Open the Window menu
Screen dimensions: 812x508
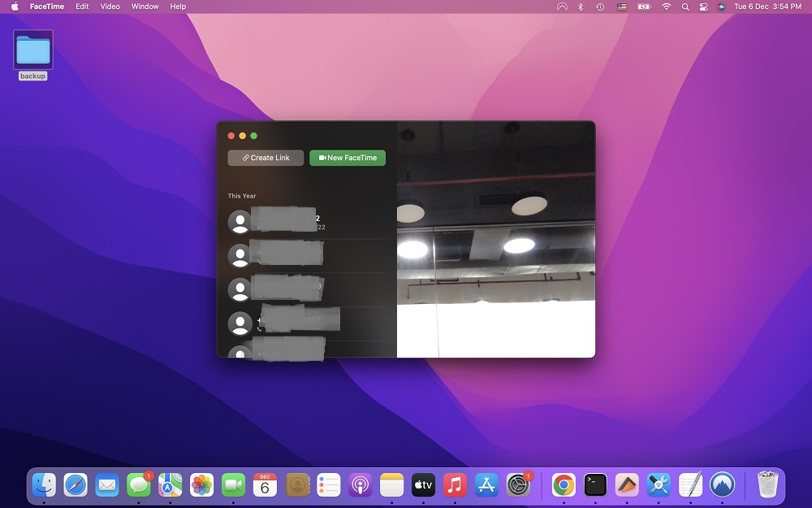pos(145,7)
